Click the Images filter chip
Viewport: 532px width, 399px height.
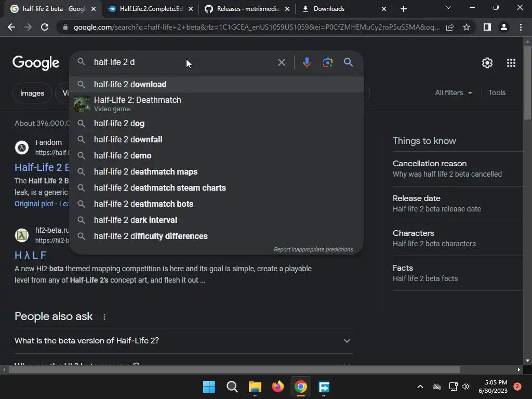point(32,93)
